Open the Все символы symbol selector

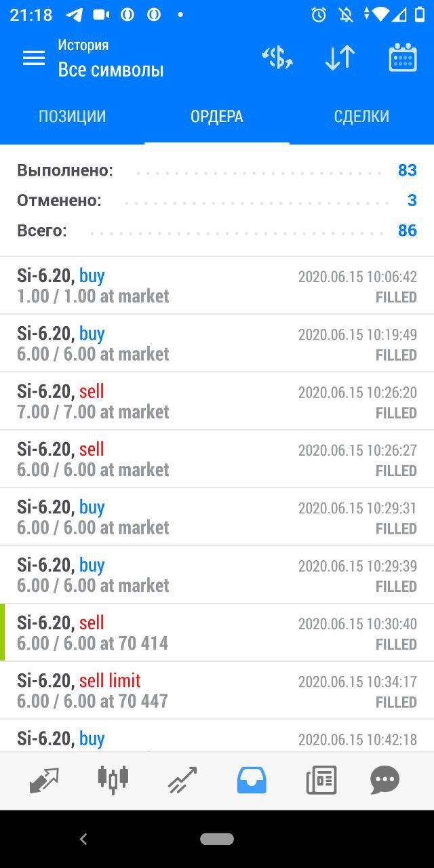coord(111,69)
